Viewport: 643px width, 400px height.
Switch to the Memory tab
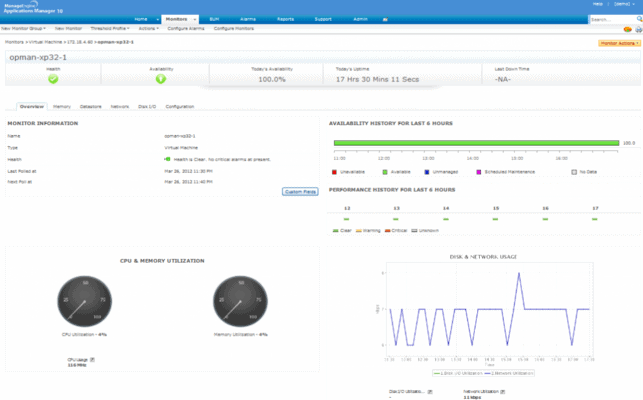(x=62, y=107)
